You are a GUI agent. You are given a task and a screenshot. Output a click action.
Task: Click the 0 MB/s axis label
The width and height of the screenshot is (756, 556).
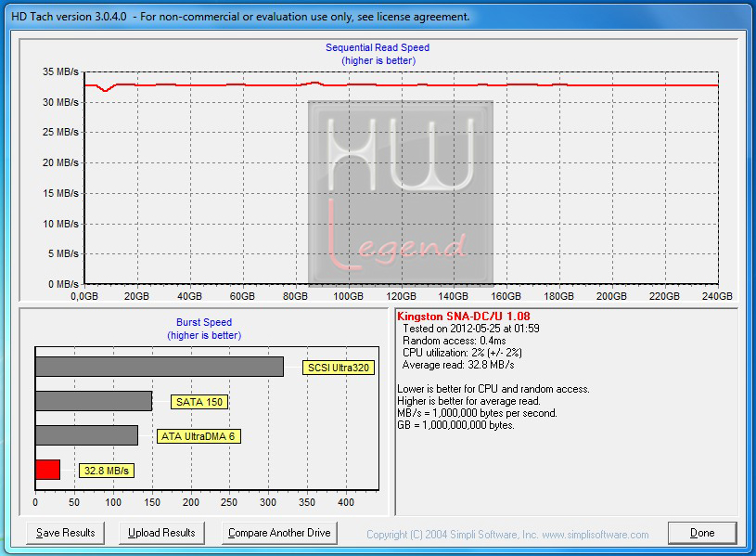pos(63,284)
